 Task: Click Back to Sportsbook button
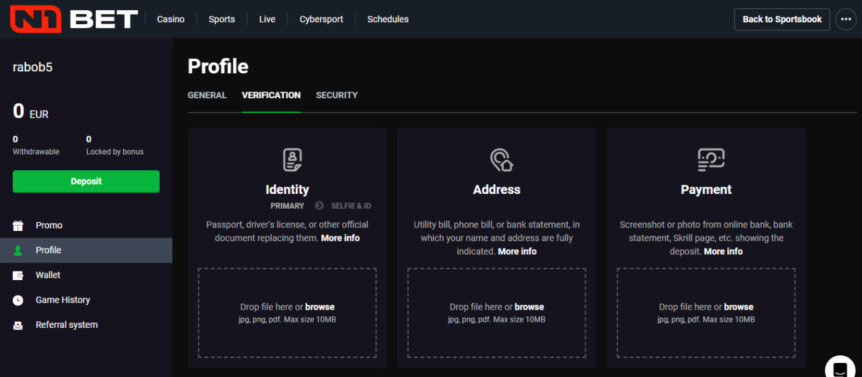point(782,19)
